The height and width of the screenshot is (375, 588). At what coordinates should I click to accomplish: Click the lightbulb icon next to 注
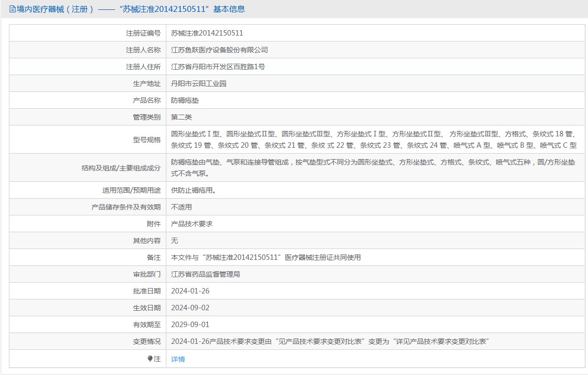[x=150, y=359]
